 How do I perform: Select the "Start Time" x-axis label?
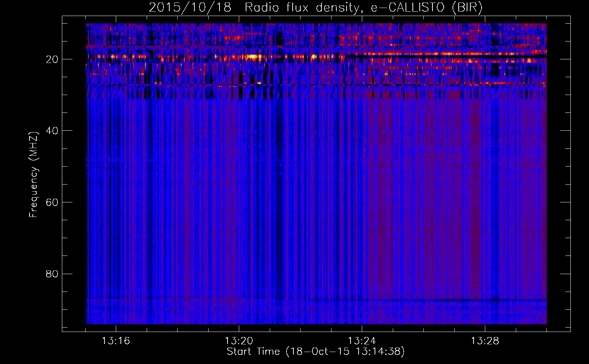pyautogui.click(x=253, y=352)
